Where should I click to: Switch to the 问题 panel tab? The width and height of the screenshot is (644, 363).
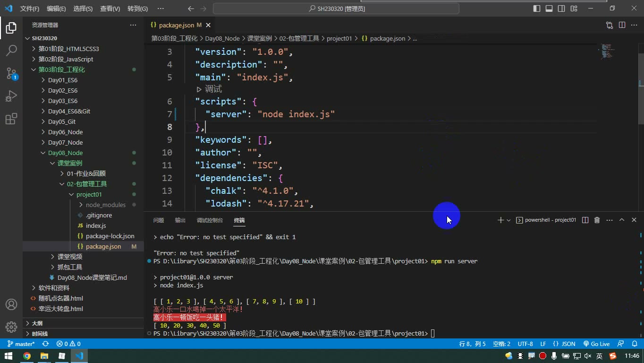tap(159, 220)
